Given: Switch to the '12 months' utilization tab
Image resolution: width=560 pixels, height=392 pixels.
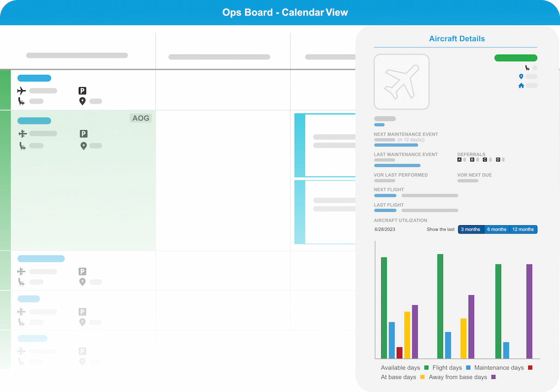Looking at the screenshot, I should [523, 229].
